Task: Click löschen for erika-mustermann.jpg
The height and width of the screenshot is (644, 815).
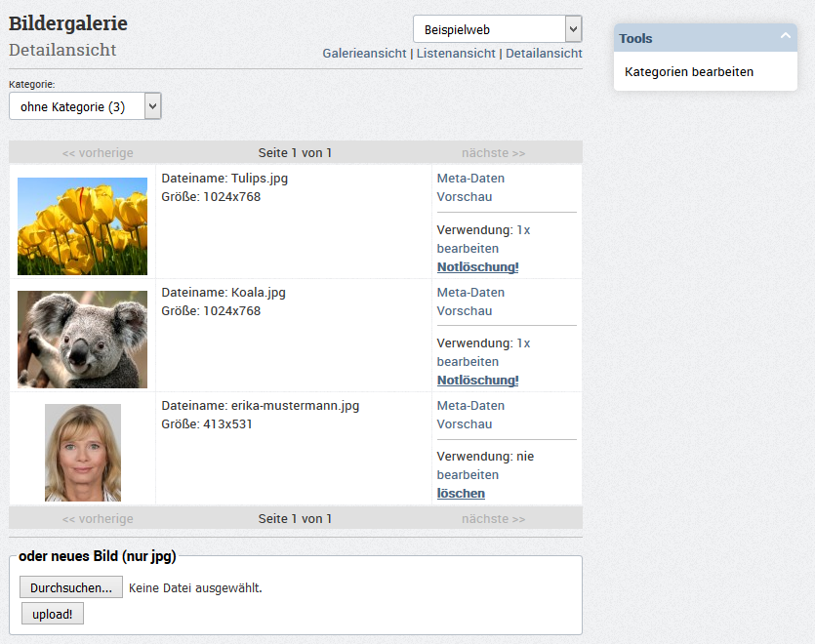Action: 461,494
